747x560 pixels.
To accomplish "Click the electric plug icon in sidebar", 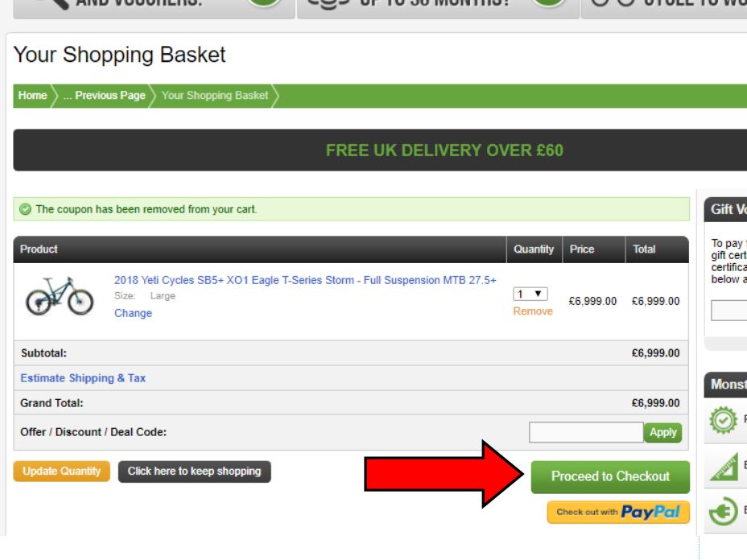I will pyautogui.click(x=723, y=511).
